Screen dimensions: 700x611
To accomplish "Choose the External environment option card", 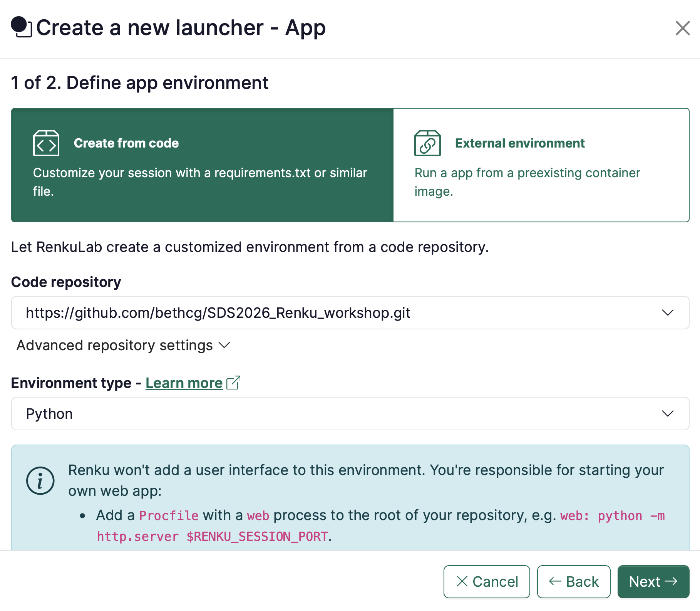I will coord(541,165).
